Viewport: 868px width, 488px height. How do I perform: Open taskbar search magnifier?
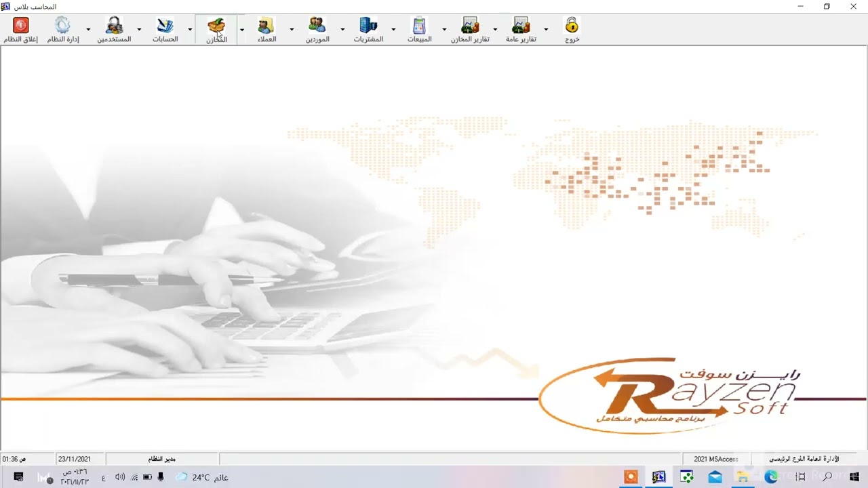coord(827,477)
